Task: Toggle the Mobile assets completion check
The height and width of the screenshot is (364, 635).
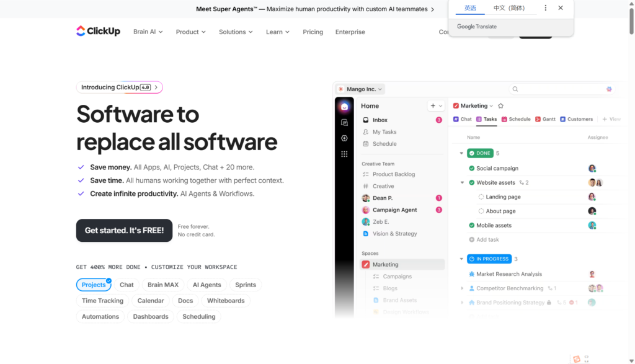Action: click(x=471, y=226)
